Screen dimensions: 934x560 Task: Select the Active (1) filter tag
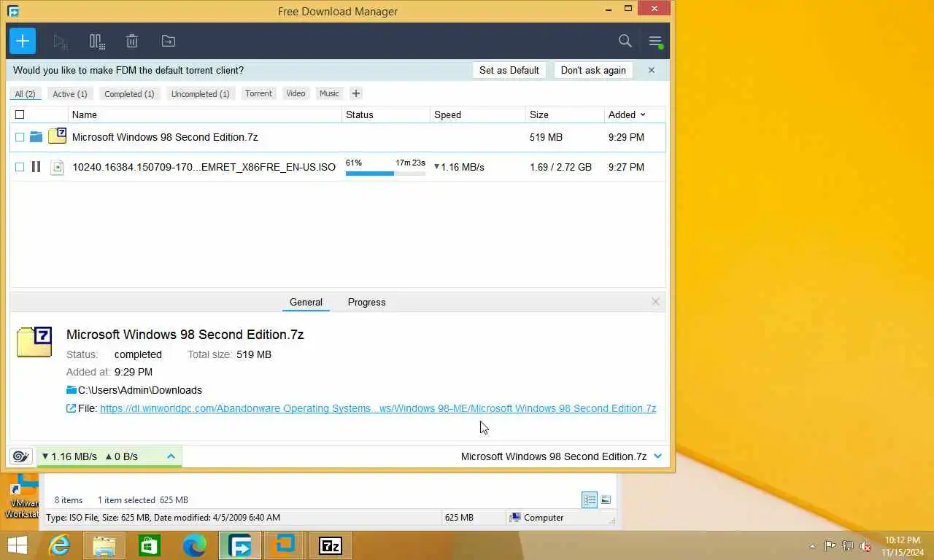(x=70, y=93)
